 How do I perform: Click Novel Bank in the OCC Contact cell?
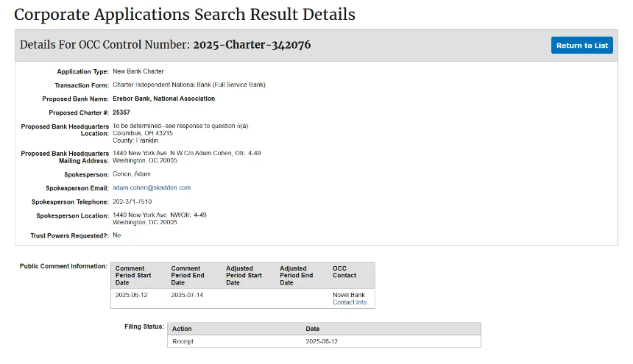(349, 294)
